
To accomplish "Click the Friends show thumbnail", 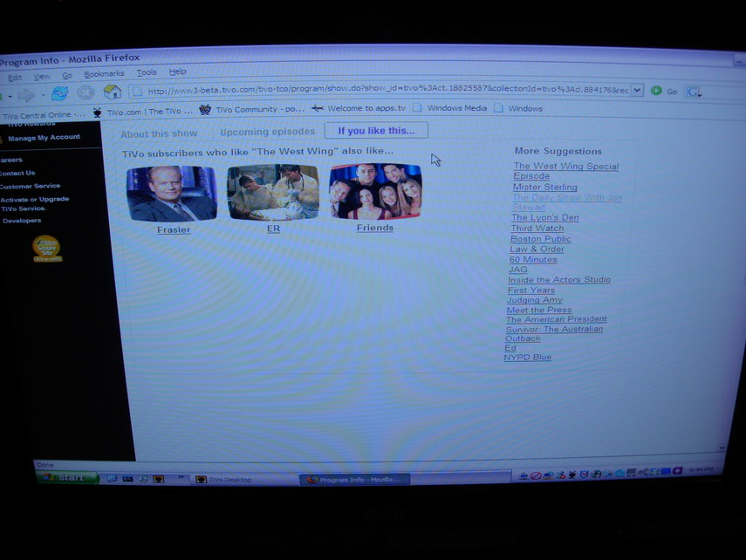I will tap(375, 190).
